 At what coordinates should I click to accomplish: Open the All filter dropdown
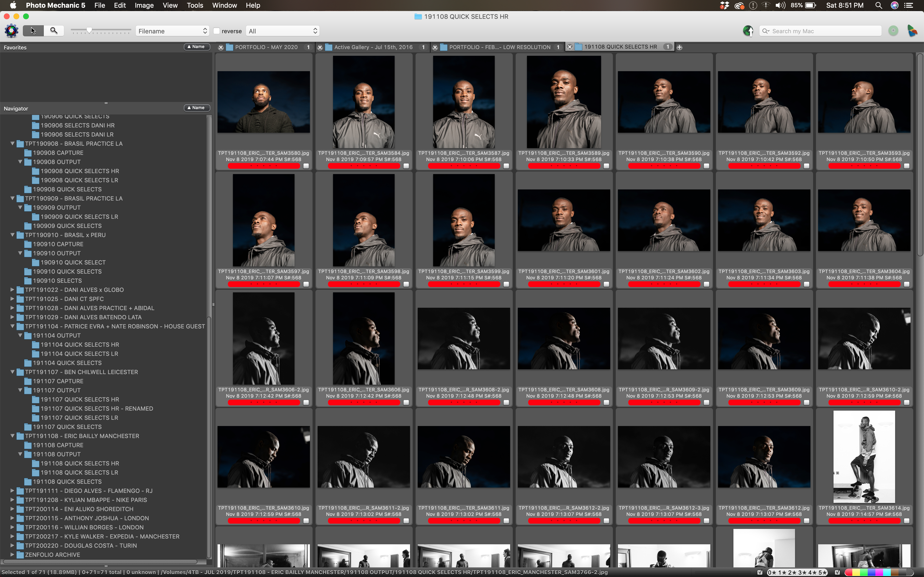pyautogui.click(x=282, y=31)
